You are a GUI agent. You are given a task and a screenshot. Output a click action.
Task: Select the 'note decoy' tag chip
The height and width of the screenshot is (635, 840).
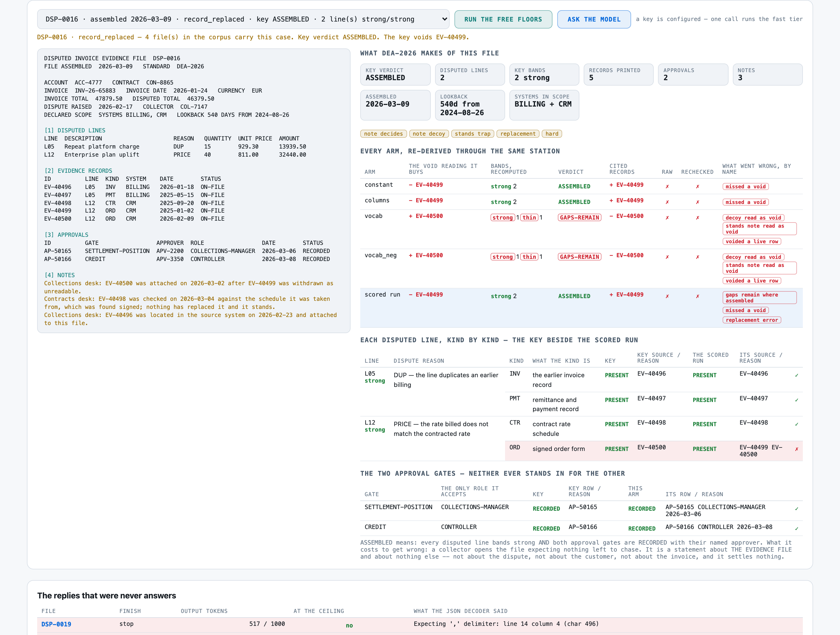(x=429, y=134)
